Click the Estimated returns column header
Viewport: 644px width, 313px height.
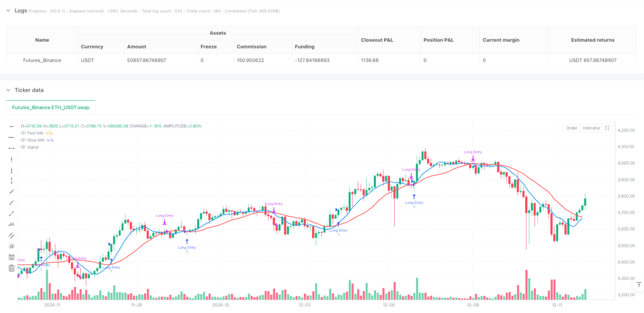tap(592, 40)
